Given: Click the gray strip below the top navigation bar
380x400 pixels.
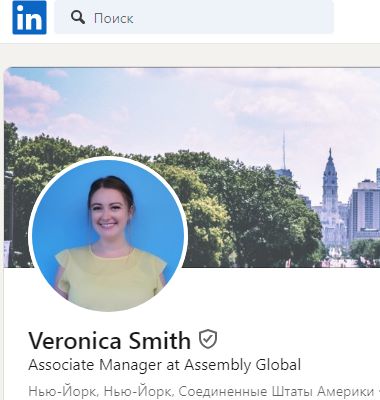Looking at the screenshot, I should click(x=190, y=55).
